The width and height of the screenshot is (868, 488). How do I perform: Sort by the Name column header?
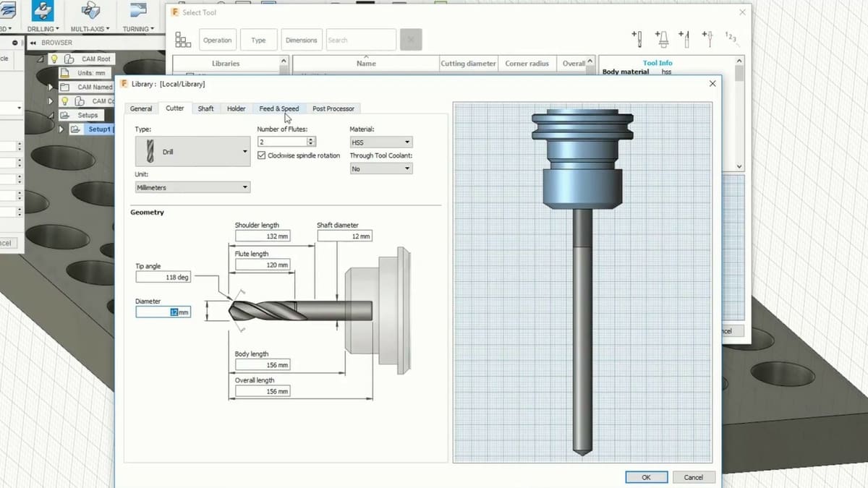(366, 64)
